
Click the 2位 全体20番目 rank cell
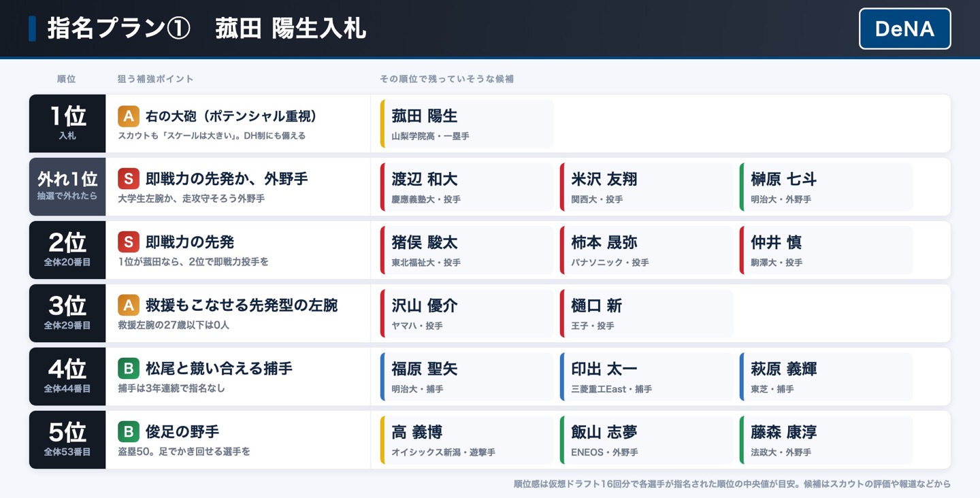67,250
